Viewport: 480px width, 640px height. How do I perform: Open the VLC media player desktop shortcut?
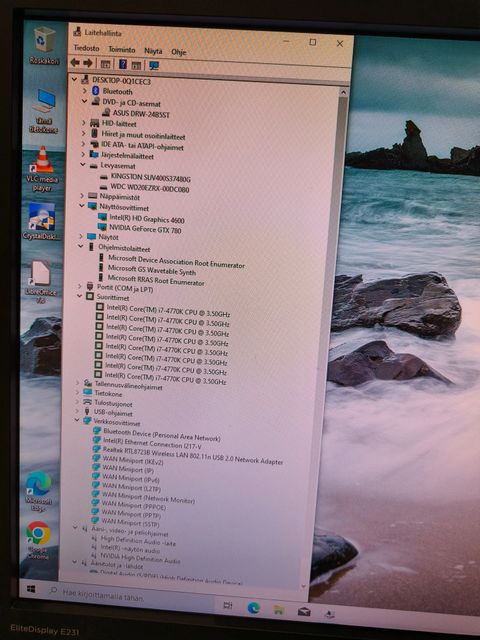tap(42, 169)
